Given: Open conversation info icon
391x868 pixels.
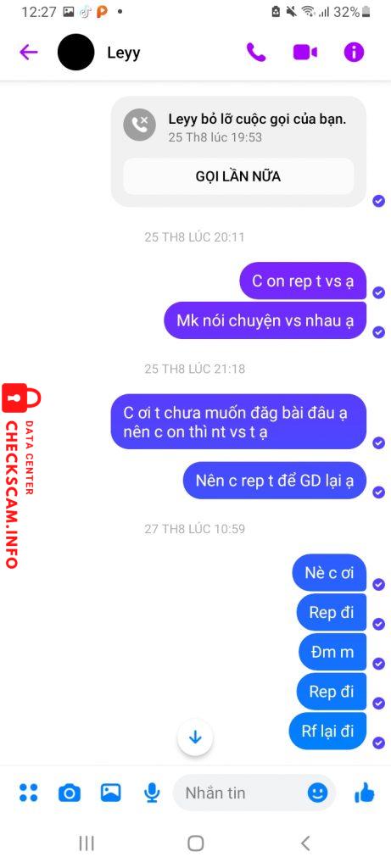Looking at the screenshot, I should point(354,52).
